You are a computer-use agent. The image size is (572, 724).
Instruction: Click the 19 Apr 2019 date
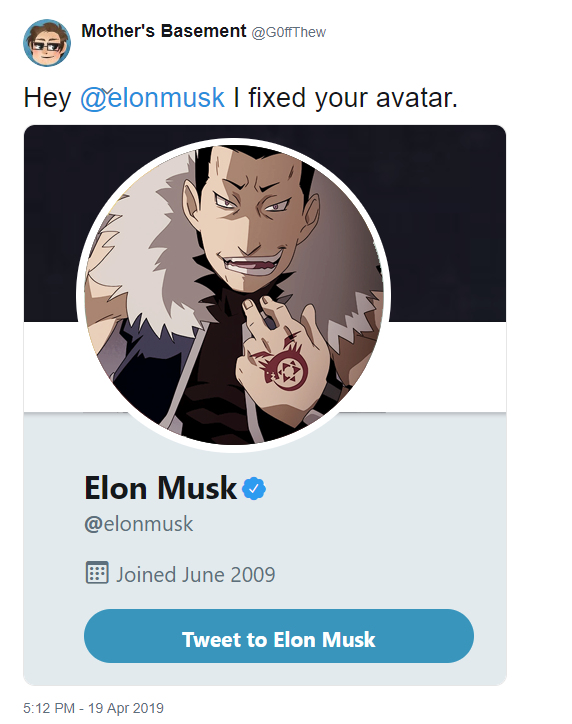(x=126, y=708)
